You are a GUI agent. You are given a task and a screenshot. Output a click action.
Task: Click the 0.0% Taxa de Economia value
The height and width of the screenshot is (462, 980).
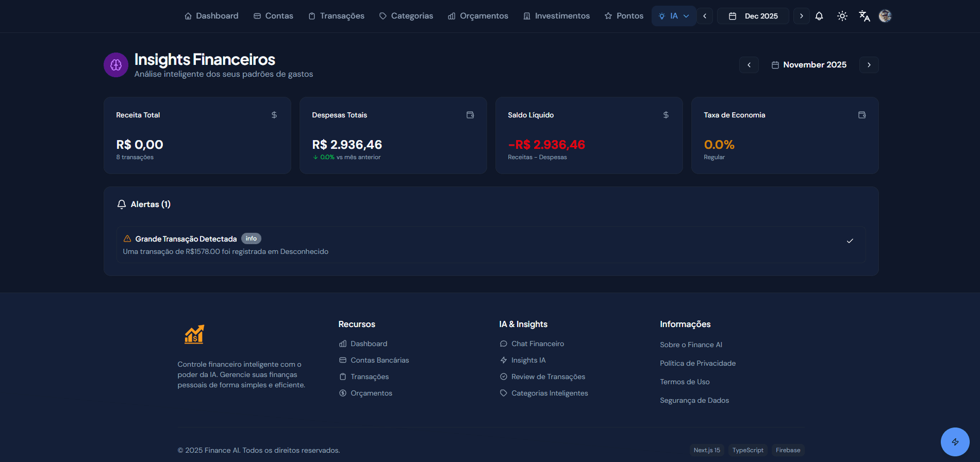click(x=719, y=145)
